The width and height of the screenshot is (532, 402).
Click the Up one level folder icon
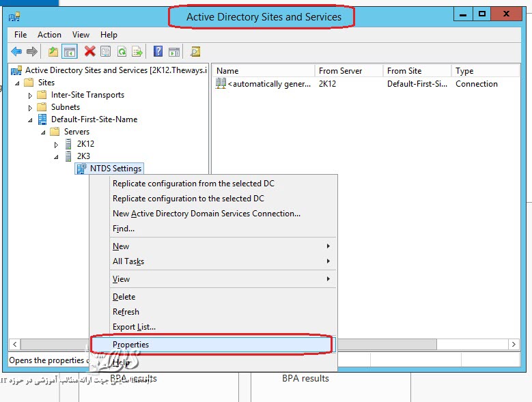click(x=53, y=52)
